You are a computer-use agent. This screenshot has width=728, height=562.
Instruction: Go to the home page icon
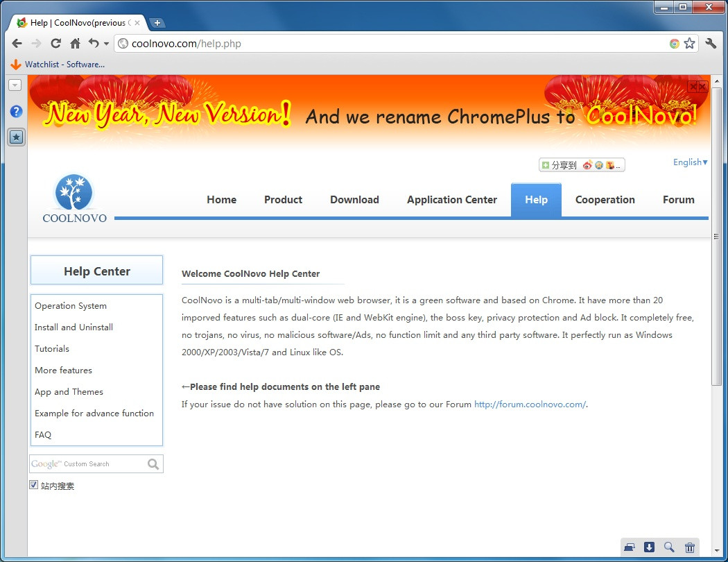point(75,44)
